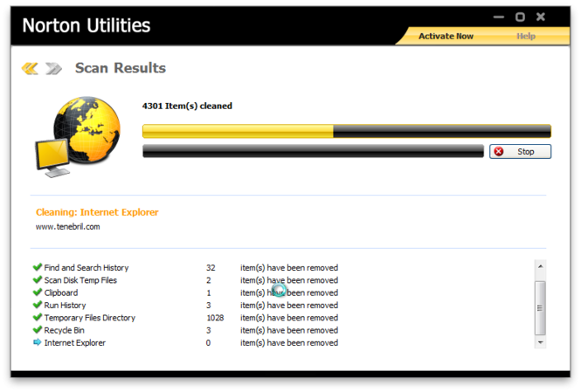Click the green check beside Temporary Files Directory
Image resolution: width=581 pixels, height=392 pixels.
pos(37,317)
